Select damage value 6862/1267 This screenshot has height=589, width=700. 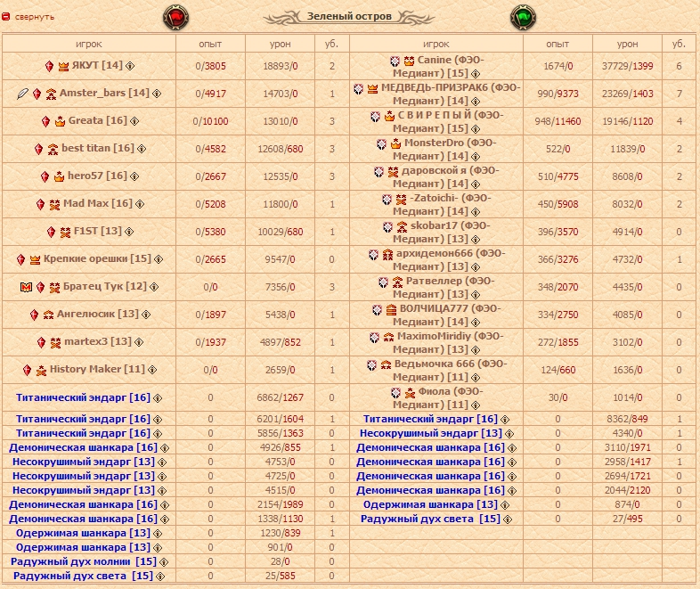click(280, 397)
